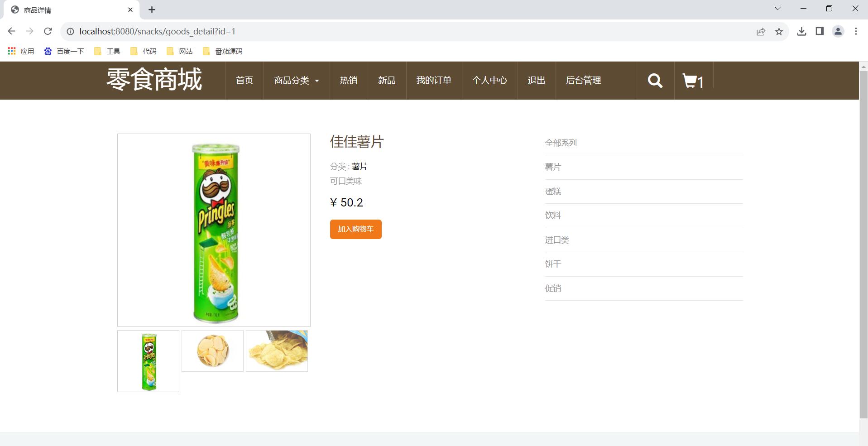Screen dimensions: 868x446
Task: Select 饼干 in the category sidebar
Action: (553, 264)
